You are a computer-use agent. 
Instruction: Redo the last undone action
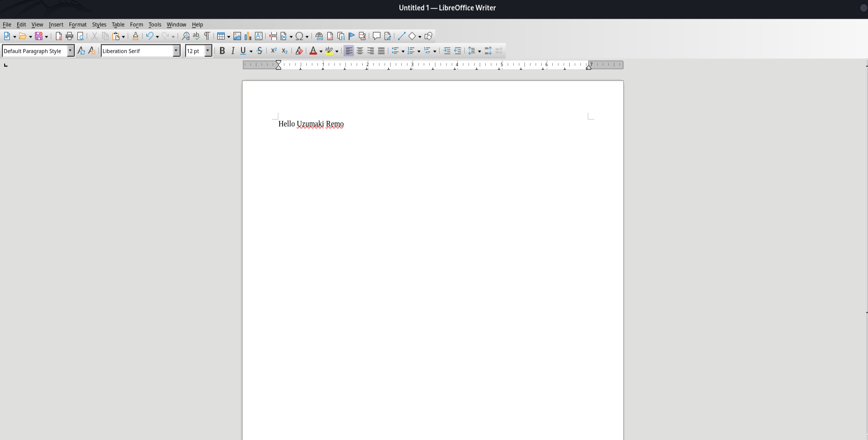point(165,36)
